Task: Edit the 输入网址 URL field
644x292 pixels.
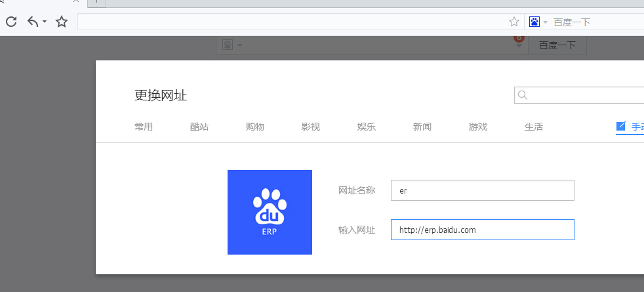Action: pos(483,230)
